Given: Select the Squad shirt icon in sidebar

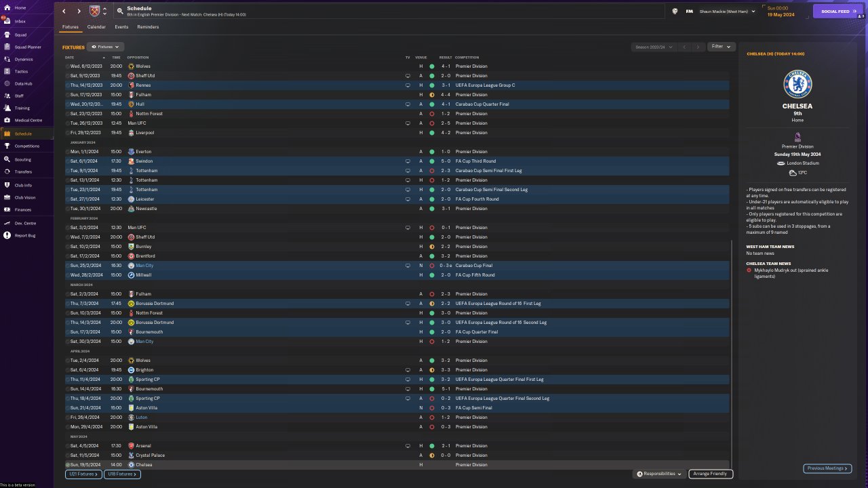Looking at the screenshot, I should (x=7, y=35).
